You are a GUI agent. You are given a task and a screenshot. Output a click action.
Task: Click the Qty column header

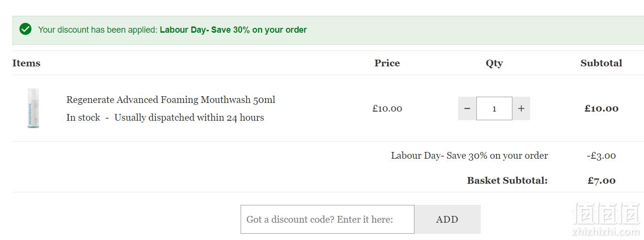pyautogui.click(x=494, y=63)
